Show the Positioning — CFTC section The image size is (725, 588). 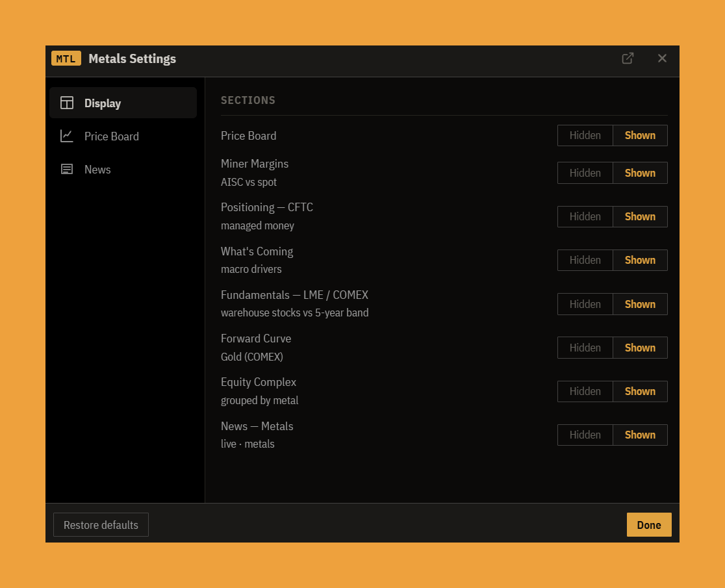pos(640,216)
